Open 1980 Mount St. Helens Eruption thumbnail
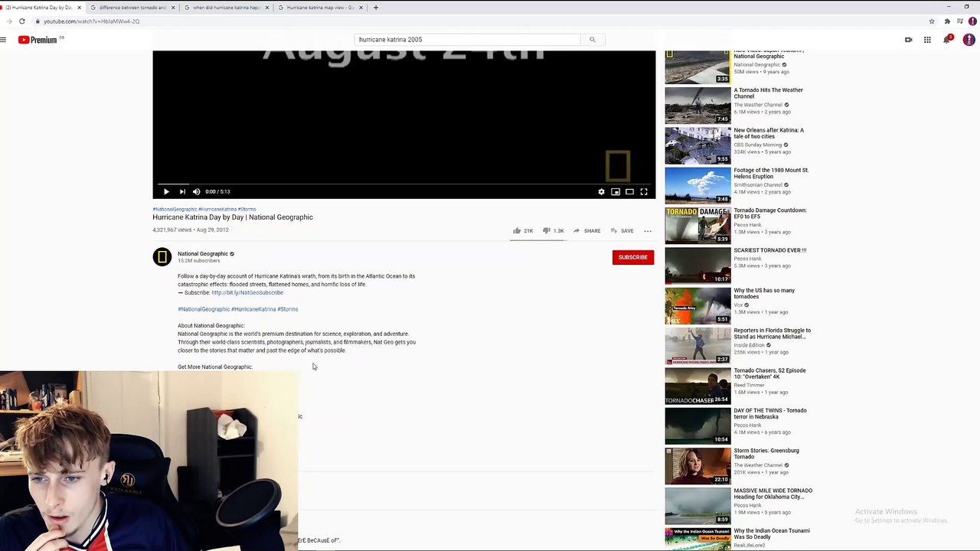 [x=697, y=184]
